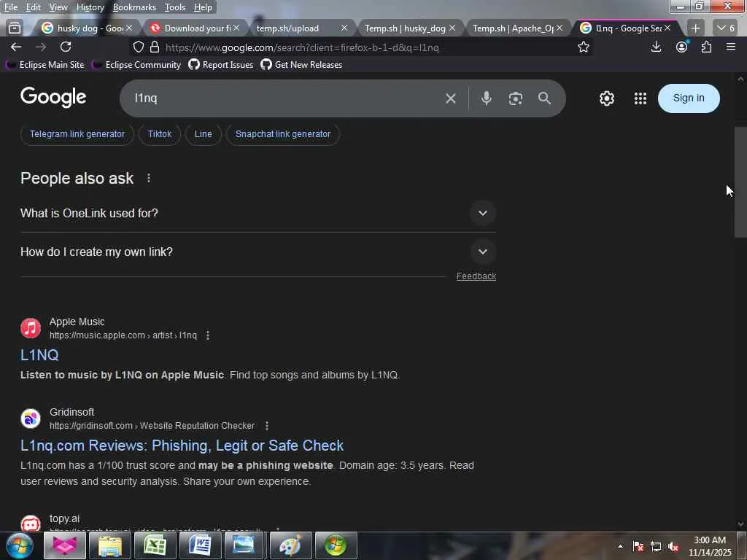This screenshot has height=560, width=747.
Task: Open options for Gridinsoft result
Action: click(267, 426)
